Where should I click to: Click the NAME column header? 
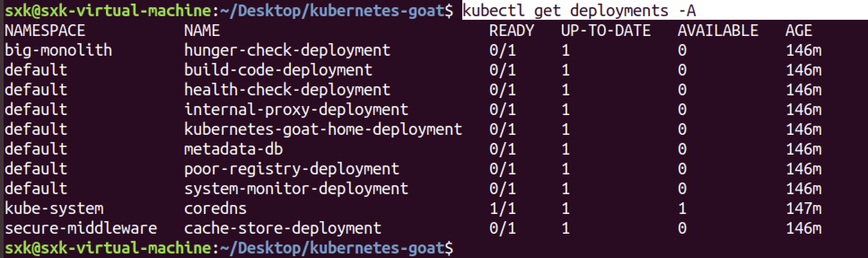202,30
